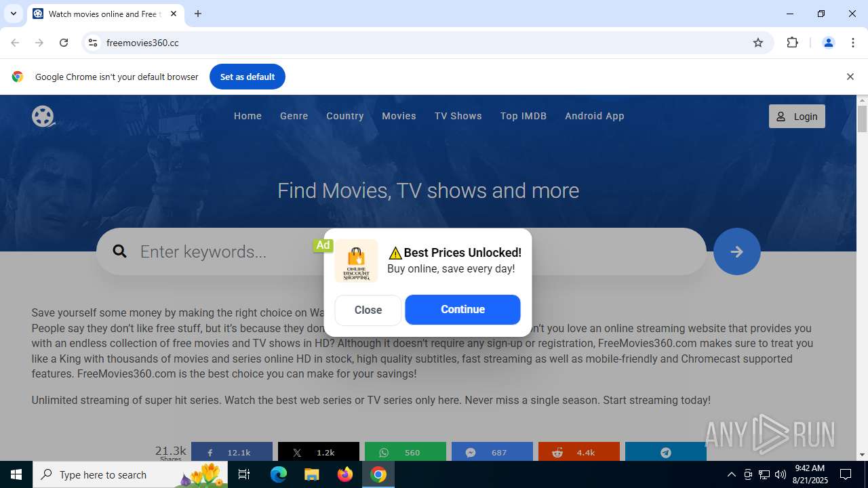
Task: Open File Explorer from taskbar
Action: (x=311, y=474)
